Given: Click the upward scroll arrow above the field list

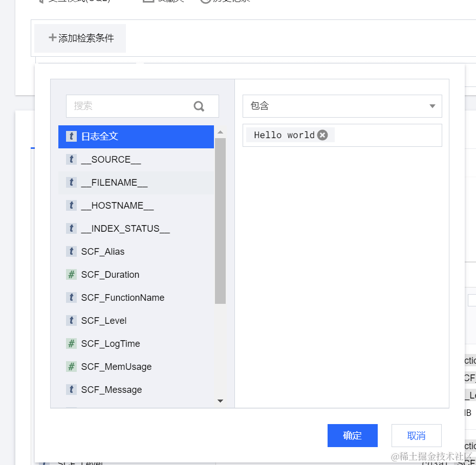Looking at the screenshot, I should (221, 131).
